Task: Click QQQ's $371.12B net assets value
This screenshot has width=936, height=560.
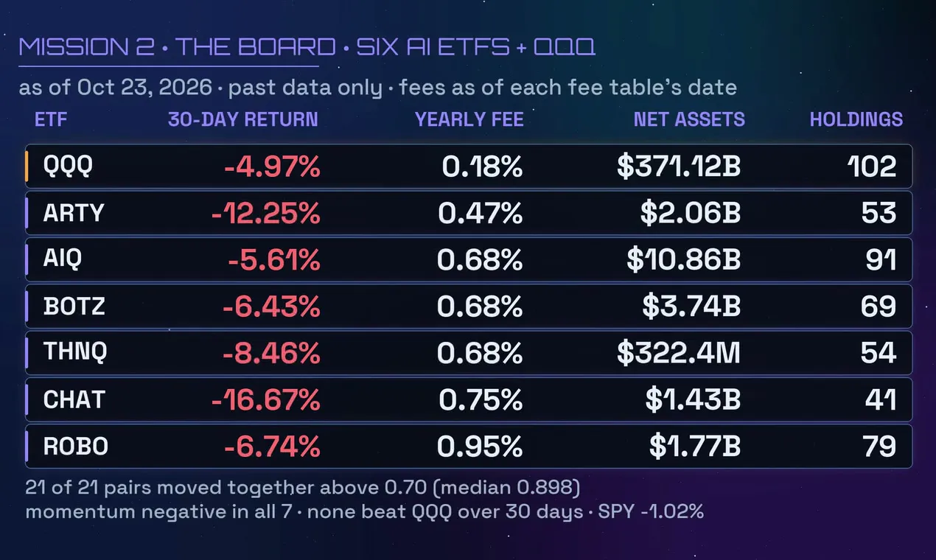Action: [x=679, y=167]
